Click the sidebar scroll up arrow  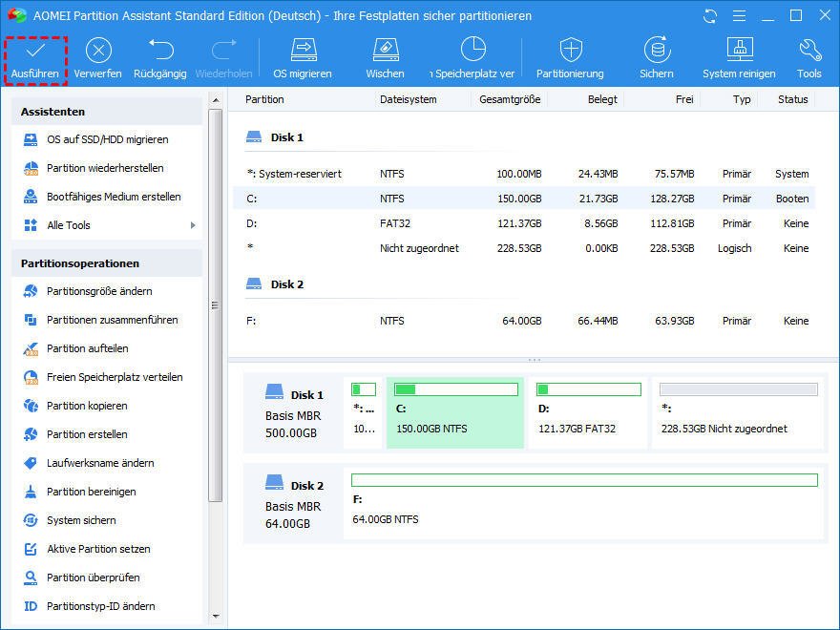[216, 99]
